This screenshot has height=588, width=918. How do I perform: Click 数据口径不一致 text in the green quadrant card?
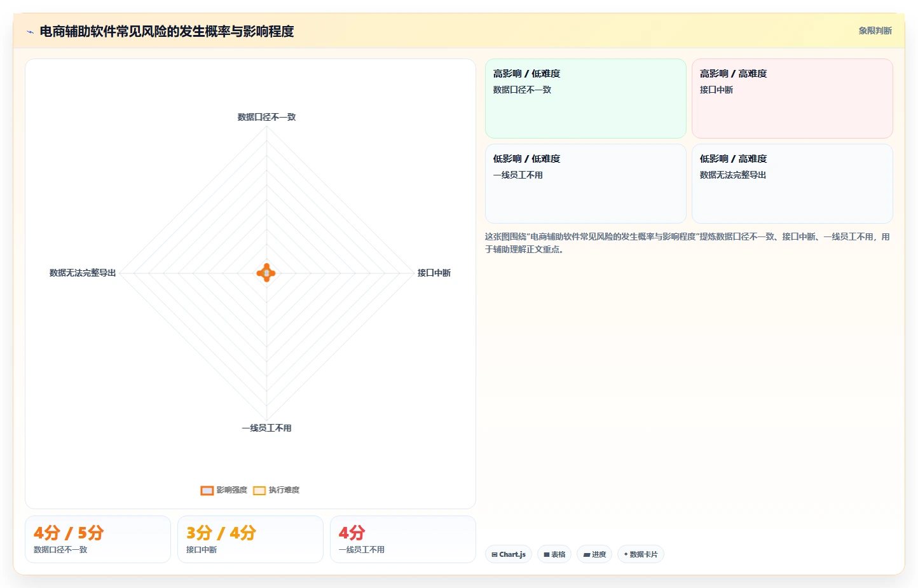pos(522,90)
